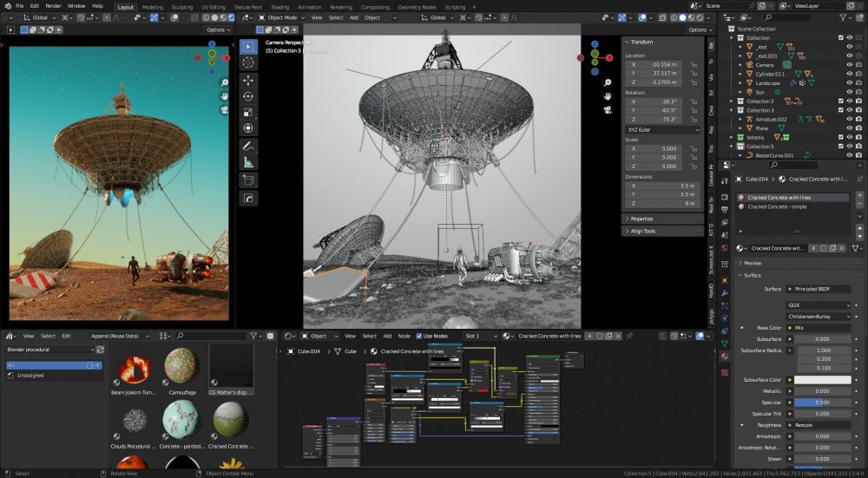Open the XYZ Euler rotation mode dropdown
The width and height of the screenshot is (868, 478).
[662, 129]
